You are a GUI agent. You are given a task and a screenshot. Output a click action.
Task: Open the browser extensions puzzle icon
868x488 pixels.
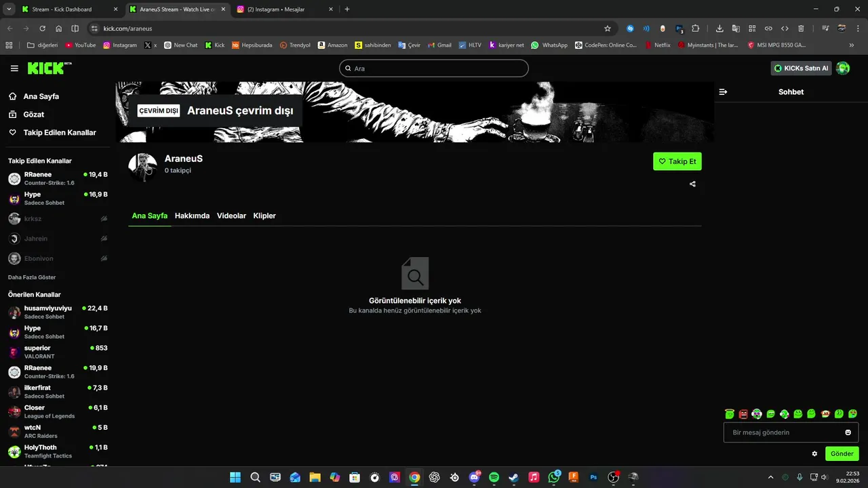pos(696,28)
